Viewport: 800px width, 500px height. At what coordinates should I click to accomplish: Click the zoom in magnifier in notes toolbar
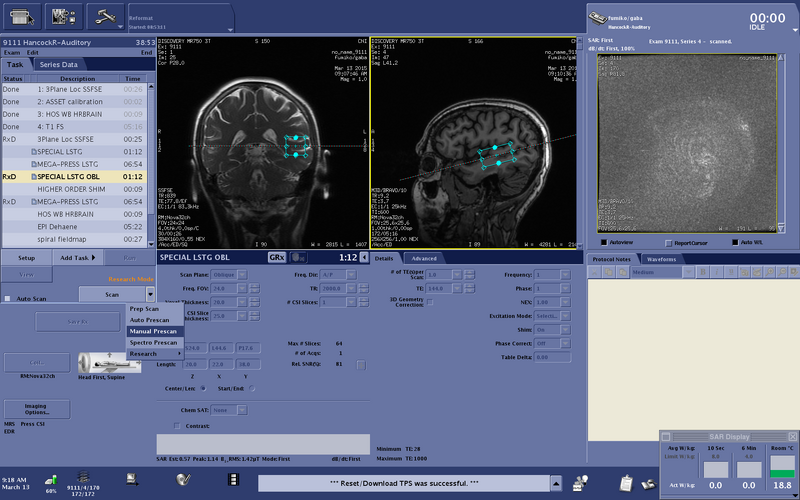(769, 272)
